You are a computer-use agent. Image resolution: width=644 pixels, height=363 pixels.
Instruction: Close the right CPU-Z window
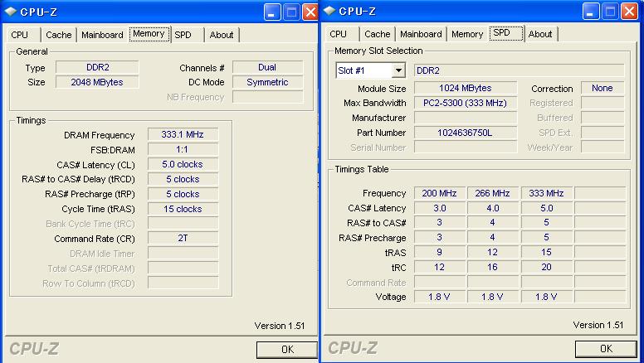tap(629, 12)
